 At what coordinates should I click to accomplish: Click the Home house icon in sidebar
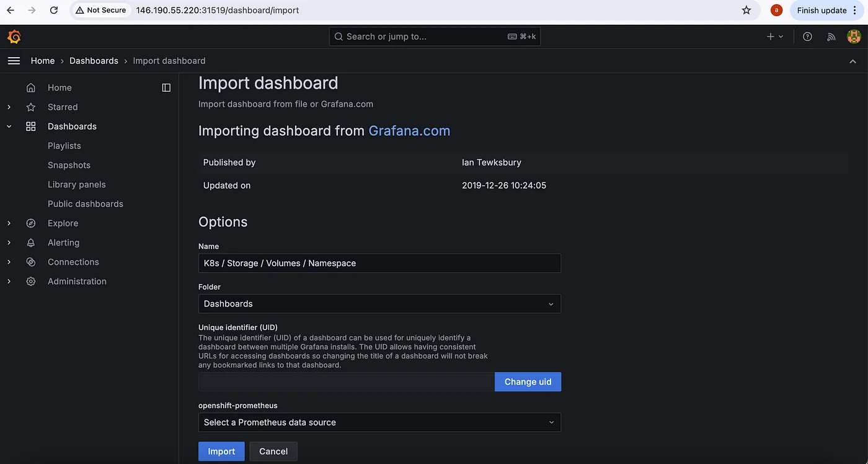click(x=31, y=87)
